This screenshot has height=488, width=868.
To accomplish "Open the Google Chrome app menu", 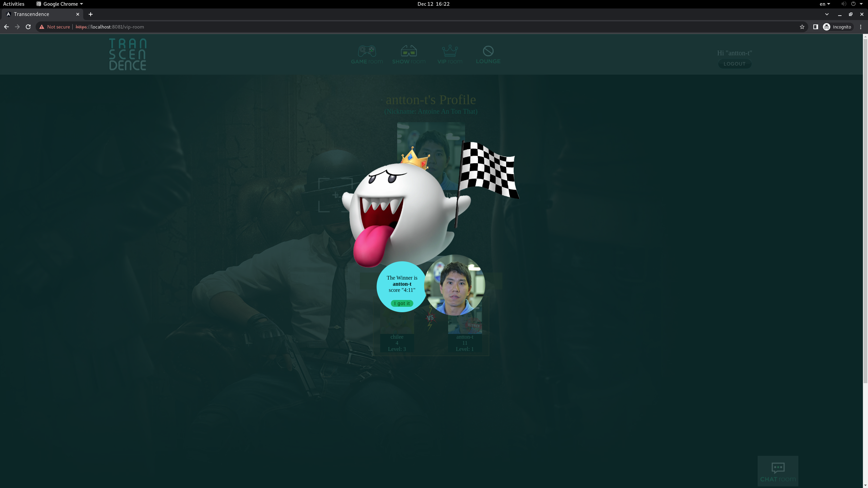I will click(60, 4).
